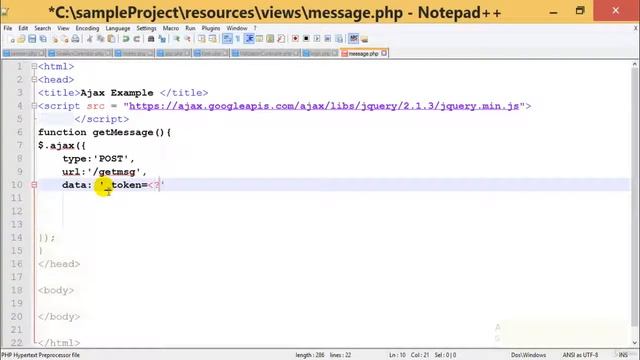This screenshot has height=360, width=640.
Task: Click the Copy toolbar icon
Action: (100, 39)
